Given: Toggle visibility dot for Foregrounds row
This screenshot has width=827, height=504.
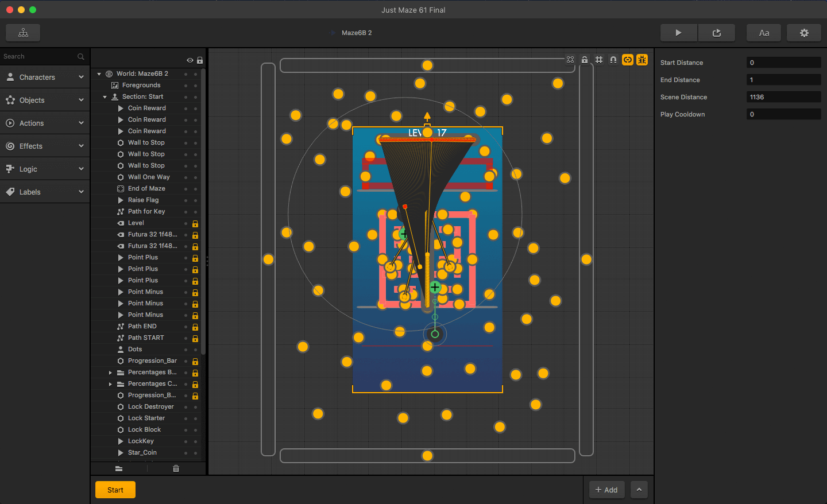Looking at the screenshot, I should click(186, 86).
